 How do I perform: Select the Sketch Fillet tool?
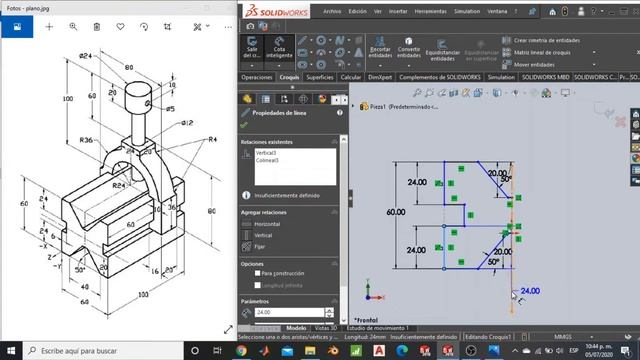340,64
